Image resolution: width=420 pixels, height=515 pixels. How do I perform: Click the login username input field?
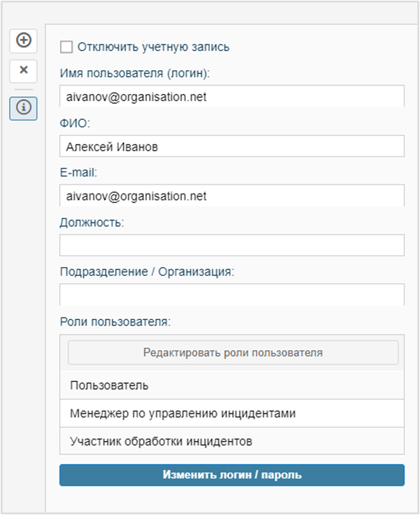(231, 96)
